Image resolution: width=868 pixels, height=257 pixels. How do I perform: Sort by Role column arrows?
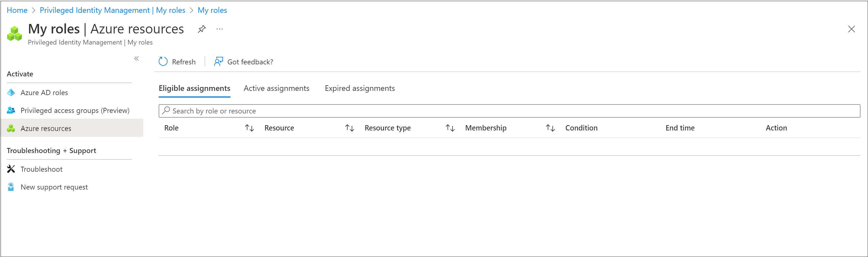249,128
